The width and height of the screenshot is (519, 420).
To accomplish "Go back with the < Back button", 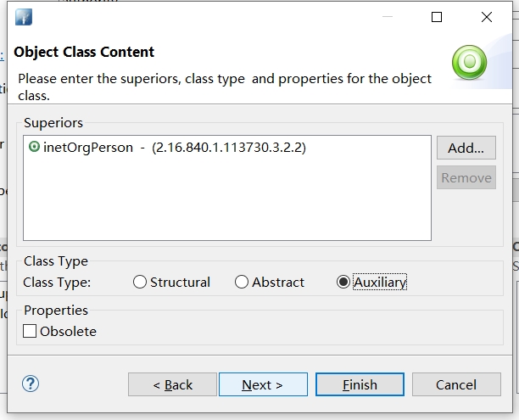I will point(172,384).
